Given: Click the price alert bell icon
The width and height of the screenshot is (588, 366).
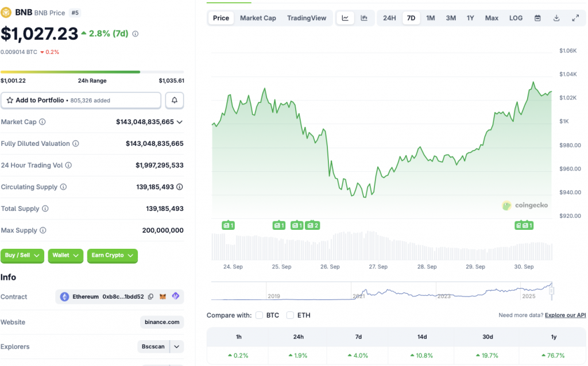Looking at the screenshot, I should coord(175,100).
